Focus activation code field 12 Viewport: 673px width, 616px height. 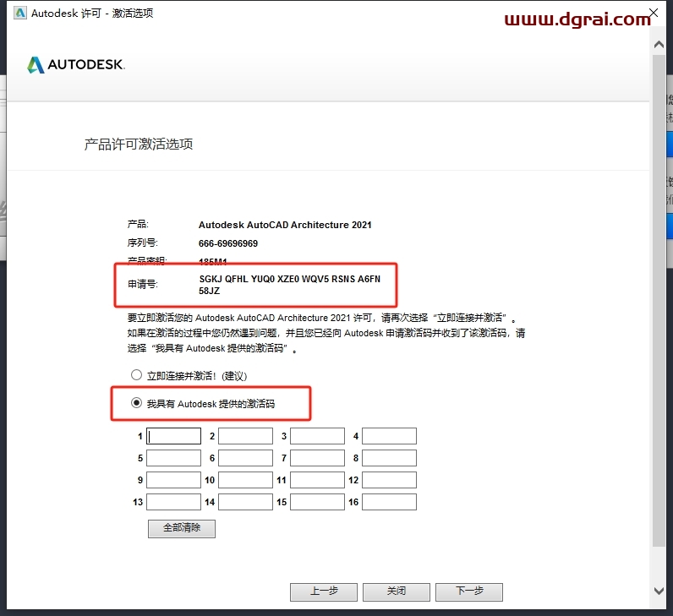389,480
